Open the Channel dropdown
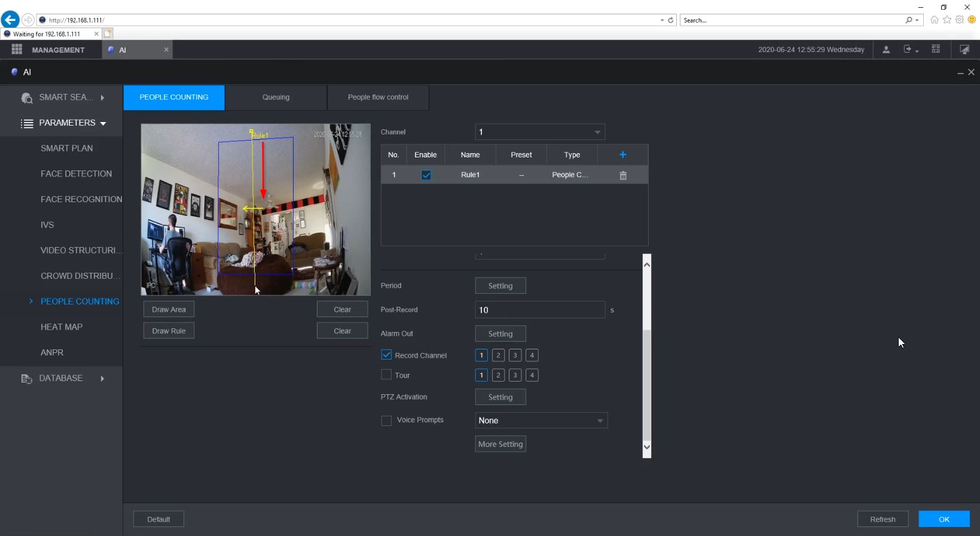Screen dimensions: 980x536 (539, 132)
